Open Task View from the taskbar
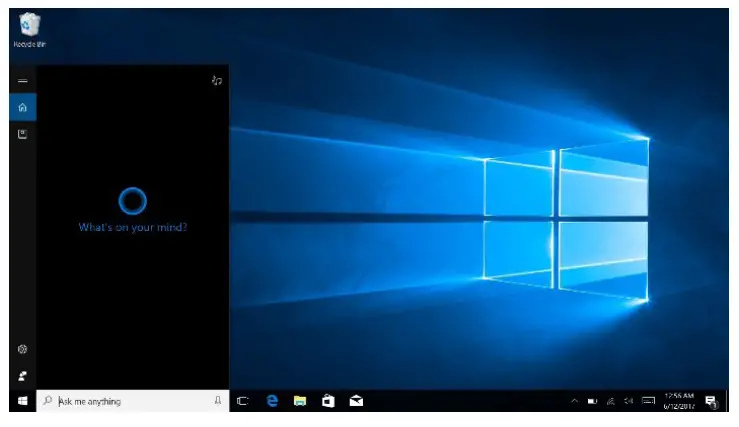The height and width of the screenshot is (427, 739). (243, 401)
